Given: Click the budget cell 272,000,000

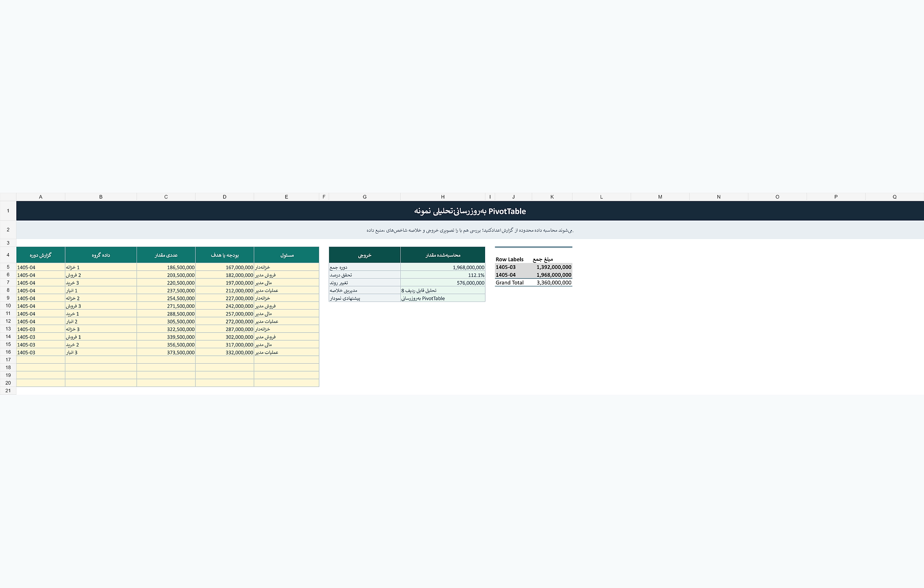Looking at the screenshot, I should [225, 321].
